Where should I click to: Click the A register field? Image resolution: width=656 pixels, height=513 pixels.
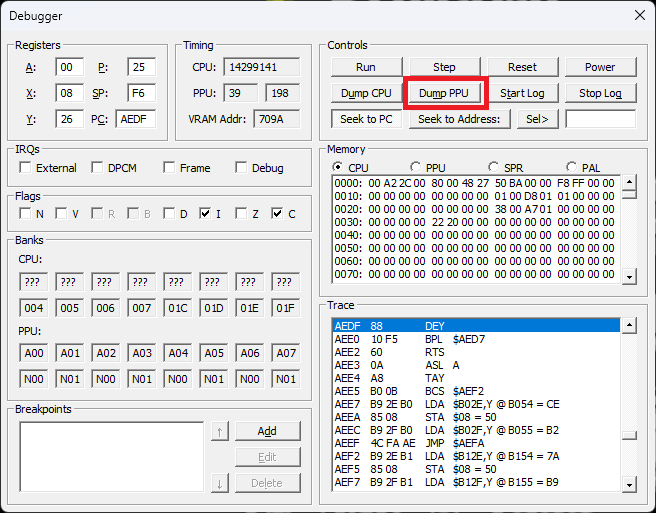[x=69, y=67]
